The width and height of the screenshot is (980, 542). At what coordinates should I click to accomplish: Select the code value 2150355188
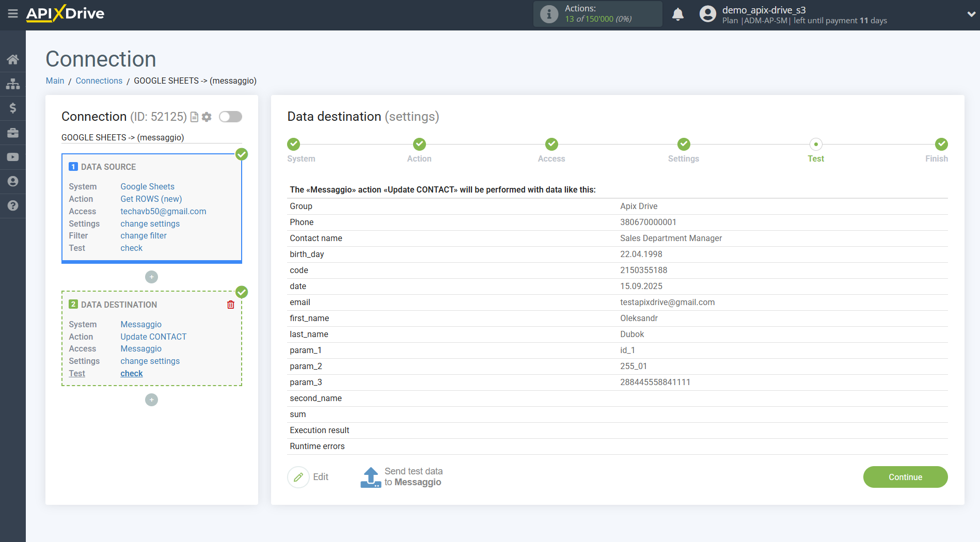click(643, 270)
